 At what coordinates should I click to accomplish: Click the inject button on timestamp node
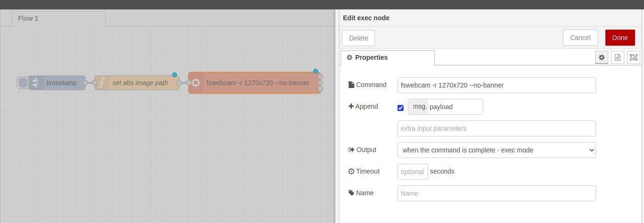point(23,83)
